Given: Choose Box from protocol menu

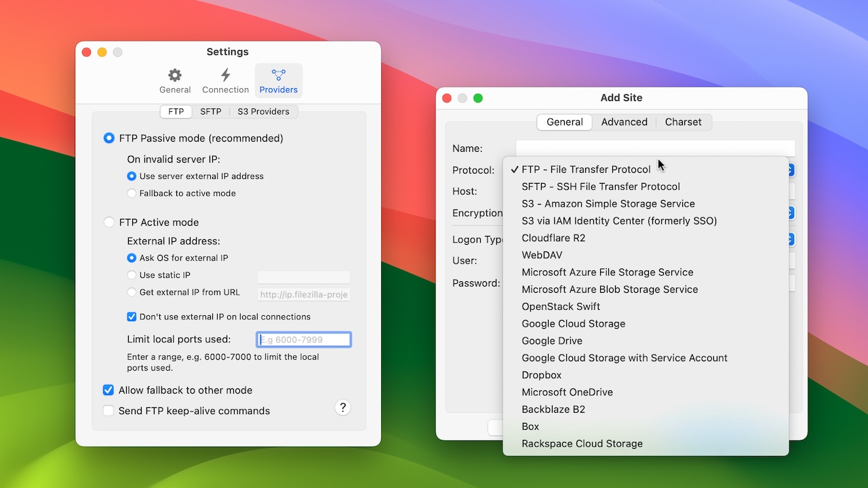Looking at the screenshot, I should 646,426.
